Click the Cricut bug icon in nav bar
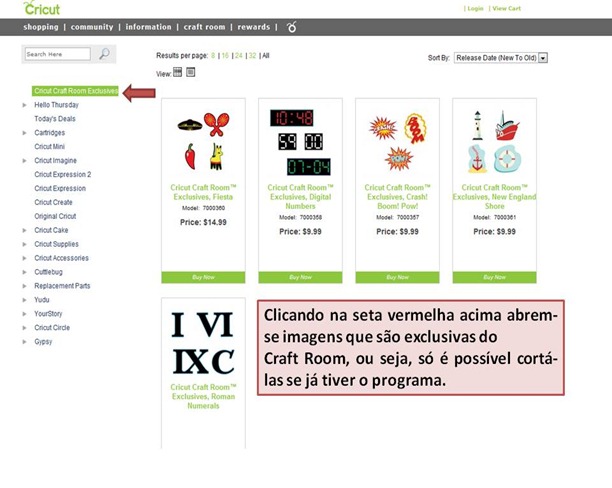Screen dimensions: 612x488 click(x=292, y=27)
